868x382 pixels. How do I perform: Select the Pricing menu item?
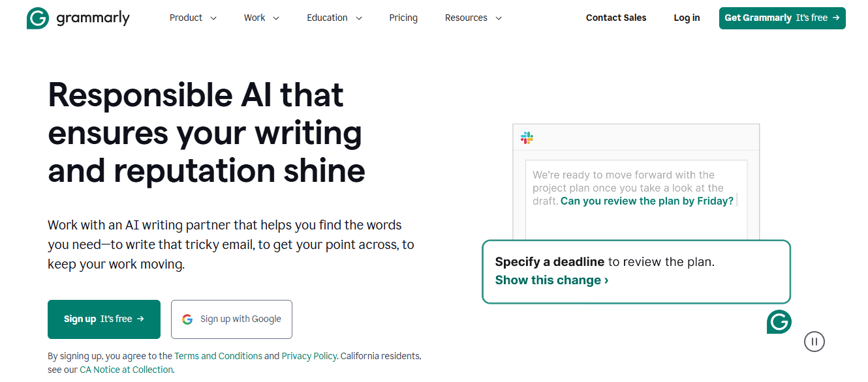[x=403, y=18]
